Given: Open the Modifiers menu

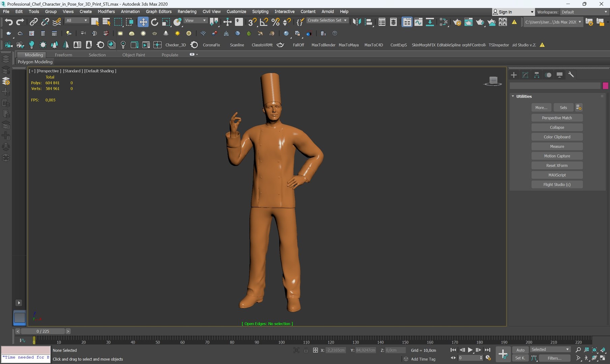Looking at the screenshot, I should pos(106,11).
